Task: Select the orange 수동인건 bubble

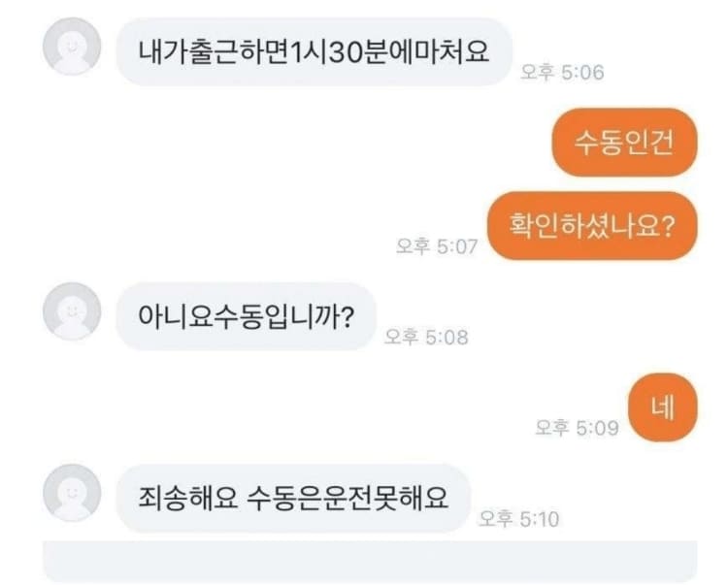Action: [624, 142]
